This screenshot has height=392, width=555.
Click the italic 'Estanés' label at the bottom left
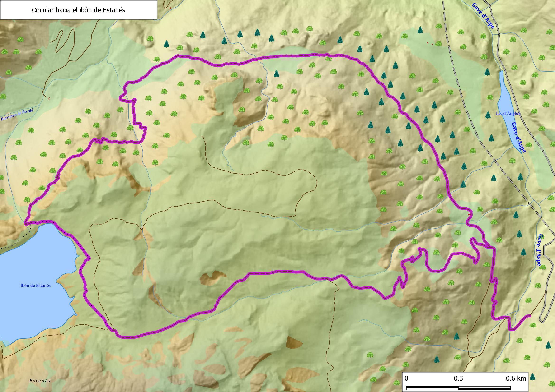tap(40, 381)
